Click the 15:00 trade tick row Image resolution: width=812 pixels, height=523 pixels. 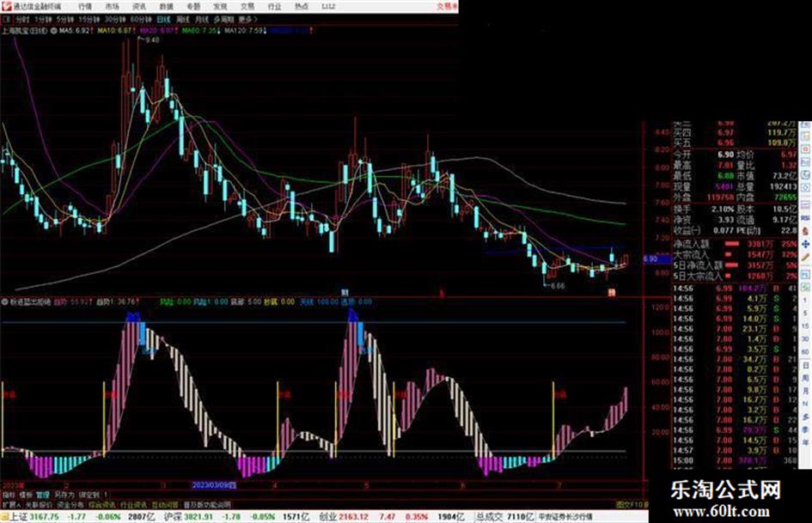tap(735, 460)
